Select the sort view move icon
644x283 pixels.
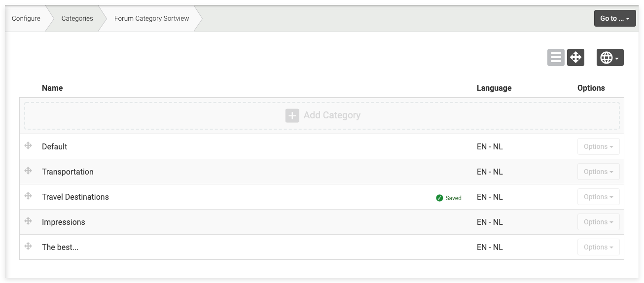(575, 58)
